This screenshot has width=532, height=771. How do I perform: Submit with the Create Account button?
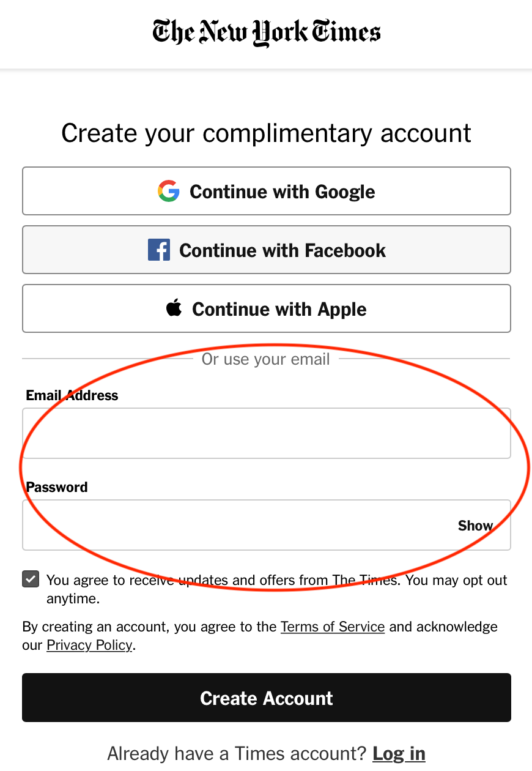[x=266, y=698]
